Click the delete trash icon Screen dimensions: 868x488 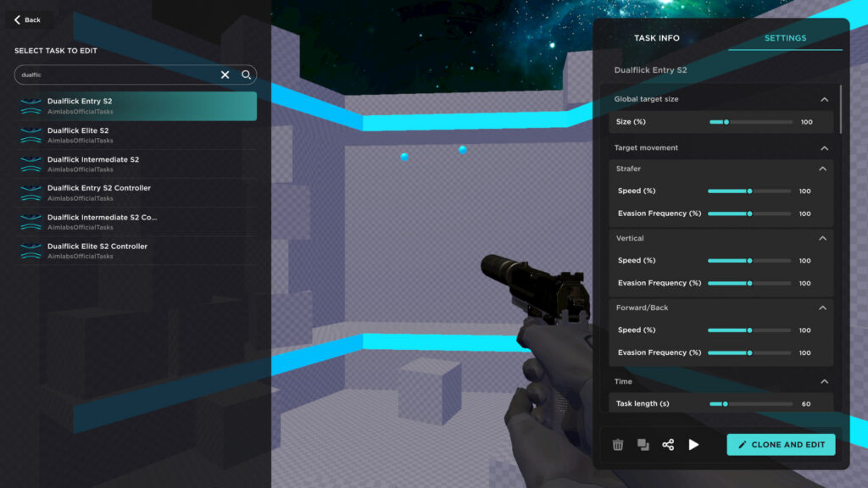coord(618,445)
